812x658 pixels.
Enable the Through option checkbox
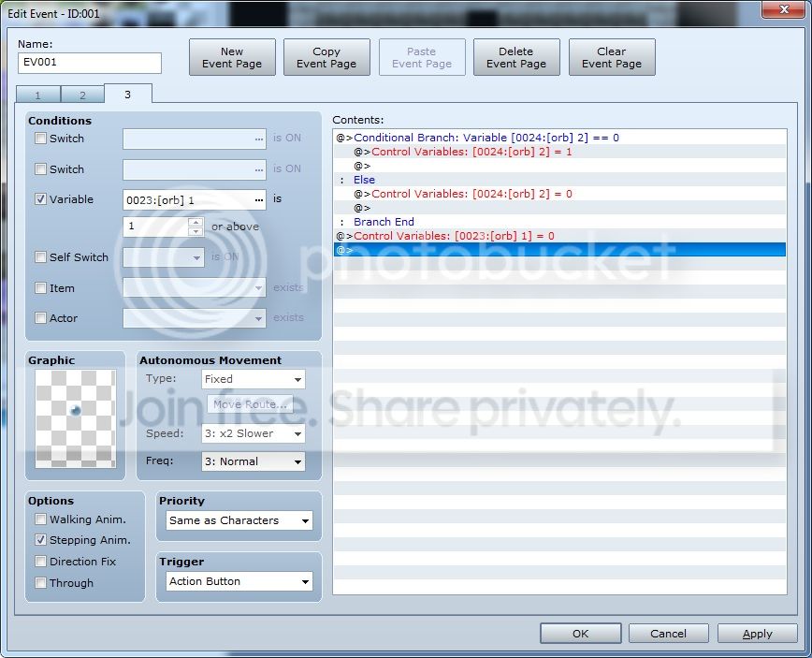(40, 583)
